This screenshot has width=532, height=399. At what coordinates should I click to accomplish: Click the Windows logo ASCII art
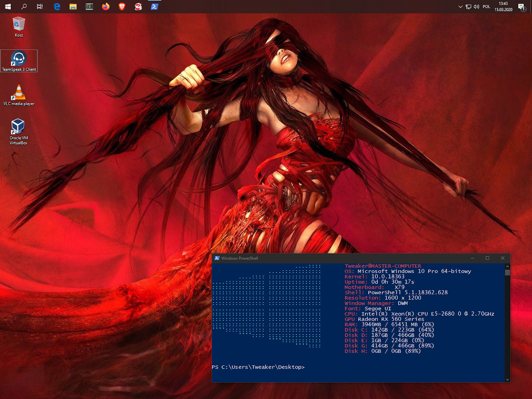tap(266, 306)
